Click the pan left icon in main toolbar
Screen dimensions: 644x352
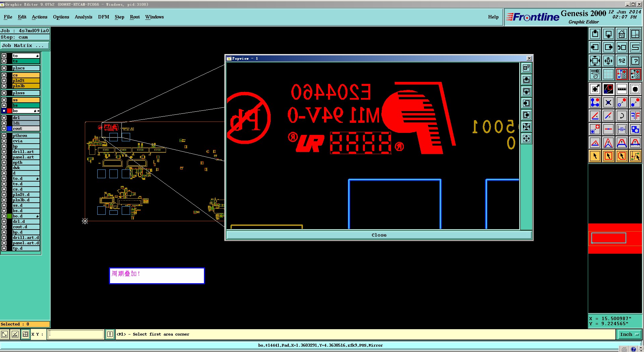(595, 47)
